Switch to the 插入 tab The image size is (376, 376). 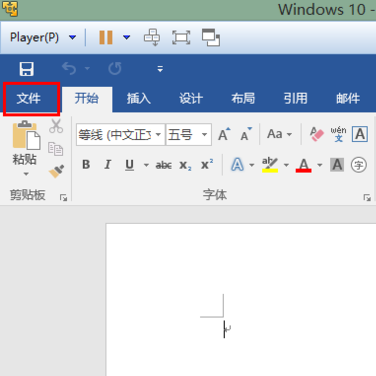pyautogui.click(x=139, y=99)
